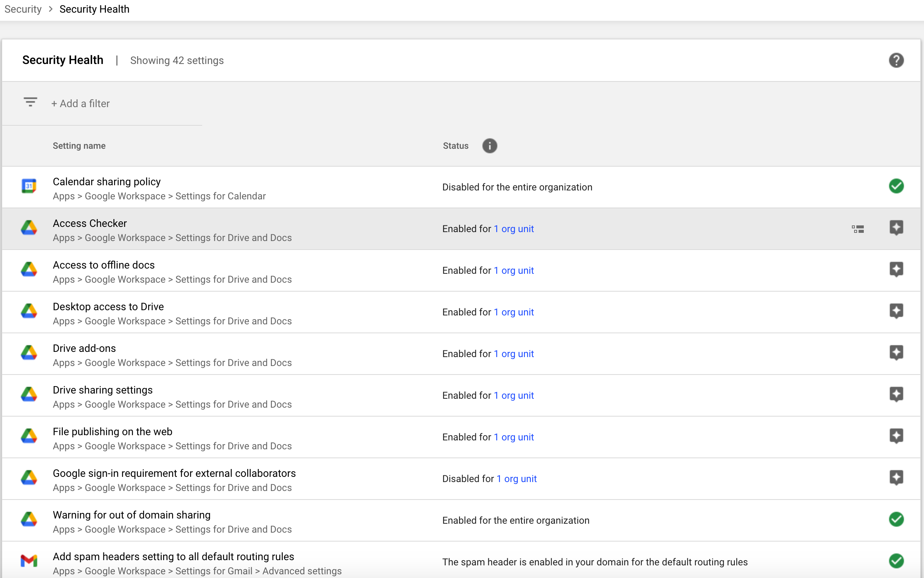Click the help question mark icon
The height and width of the screenshot is (578, 924).
coord(896,60)
